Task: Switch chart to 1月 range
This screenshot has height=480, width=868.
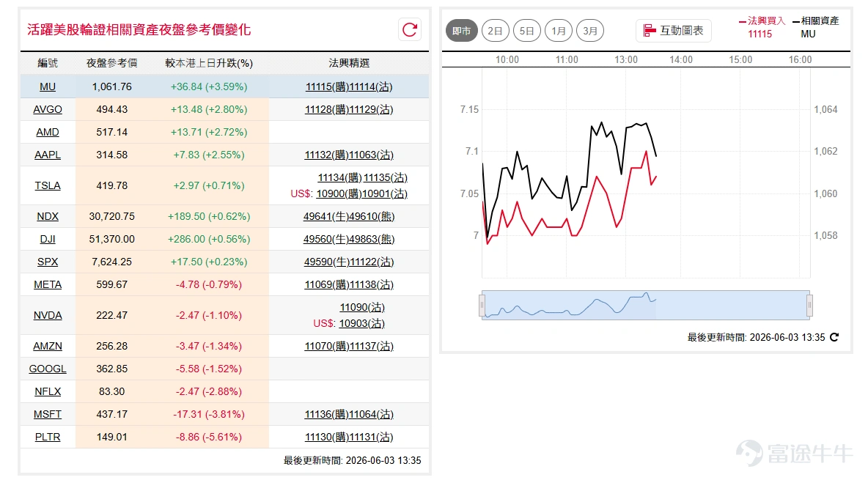Action: click(559, 31)
